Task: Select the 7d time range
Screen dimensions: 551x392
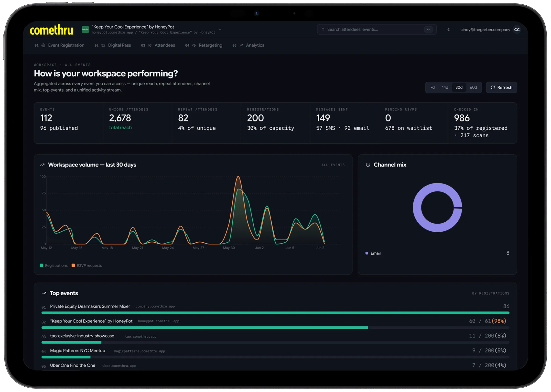Action: (x=432, y=87)
